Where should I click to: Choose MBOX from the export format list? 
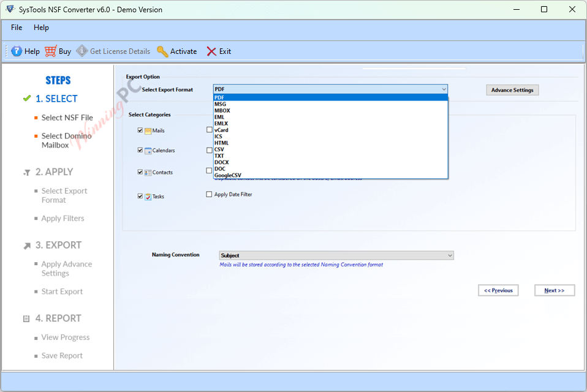click(330, 110)
